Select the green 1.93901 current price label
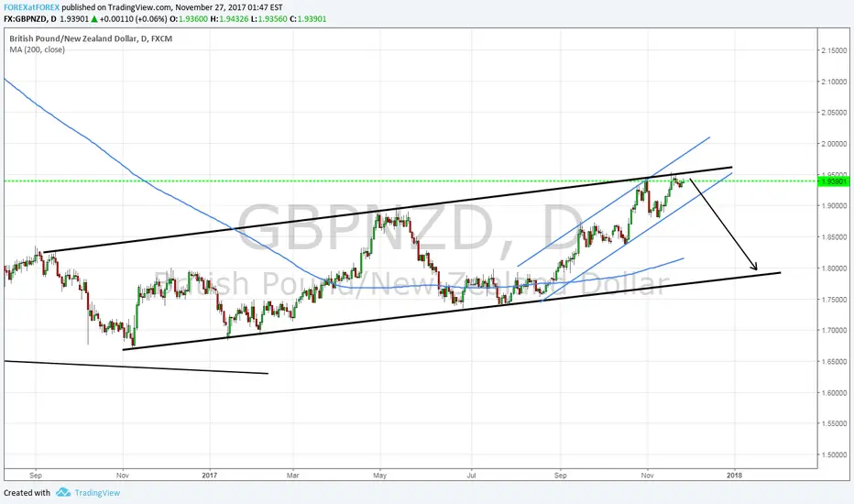Screen dimensions: 854x504 click(x=834, y=181)
